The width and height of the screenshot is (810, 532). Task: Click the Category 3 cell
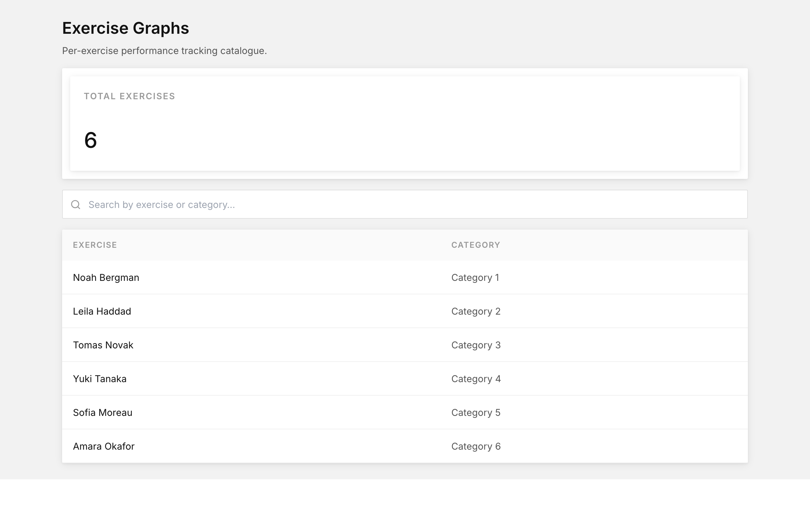(x=476, y=345)
